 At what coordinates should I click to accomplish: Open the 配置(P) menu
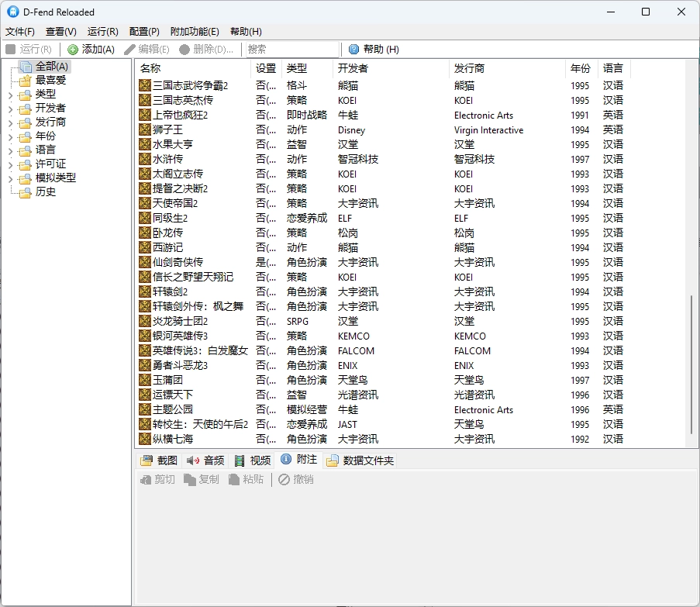pyautogui.click(x=144, y=32)
